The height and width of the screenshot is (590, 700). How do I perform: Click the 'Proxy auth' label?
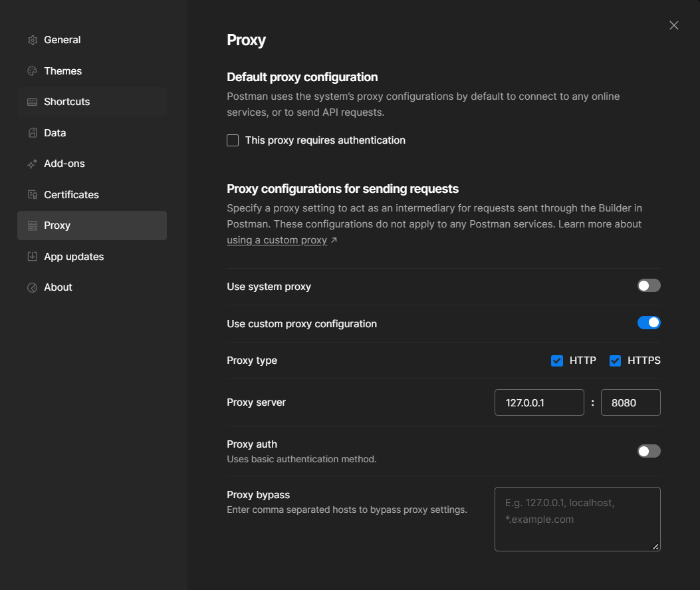tap(252, 444)
